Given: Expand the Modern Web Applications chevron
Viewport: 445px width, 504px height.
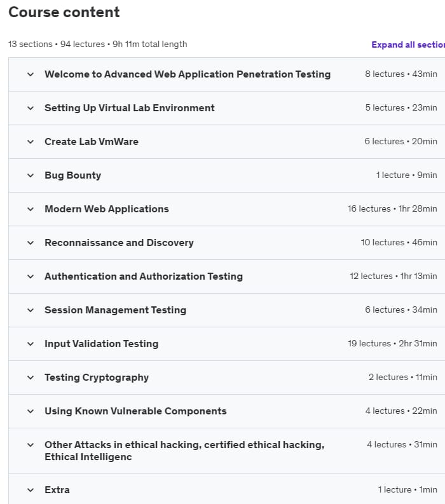Looking at the screenshot, I should tap(31, 210).
